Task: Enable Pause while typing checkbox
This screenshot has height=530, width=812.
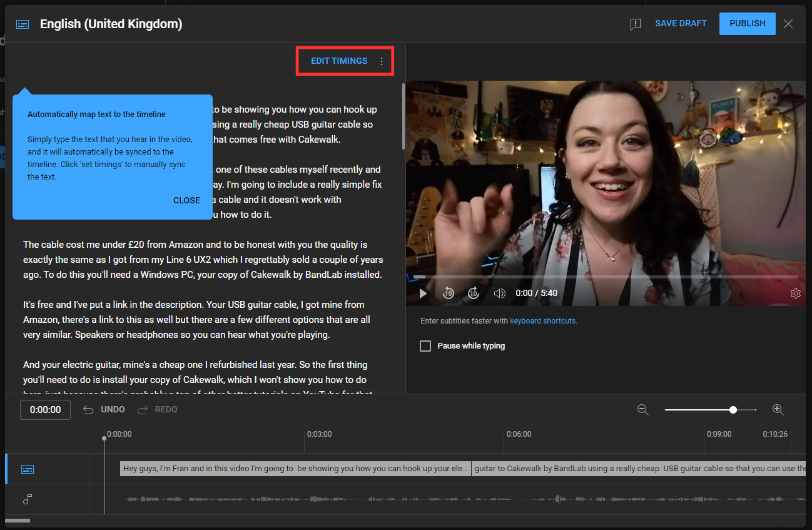Action: tap(425, 345)
